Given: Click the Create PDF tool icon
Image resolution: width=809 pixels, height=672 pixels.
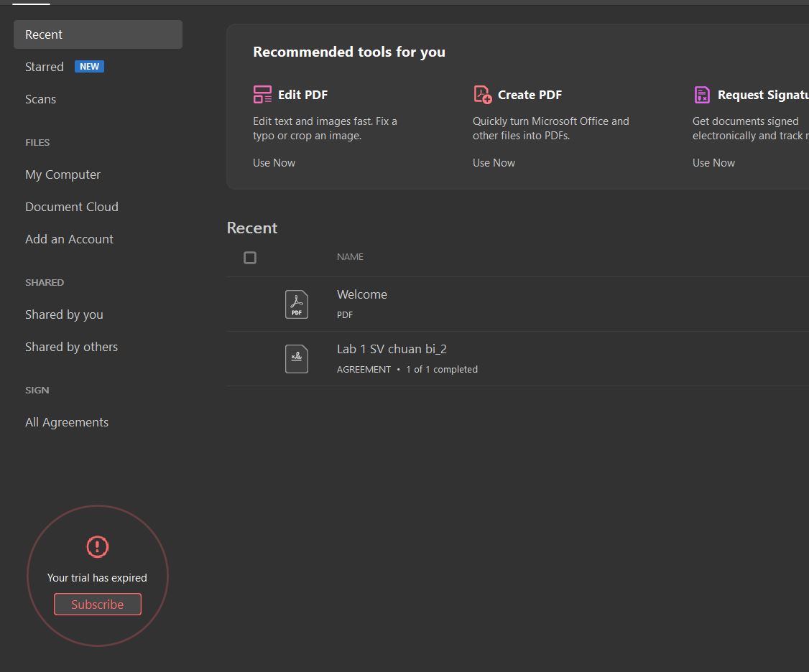Looking at the screenshot, I should (x=482, y=95).
